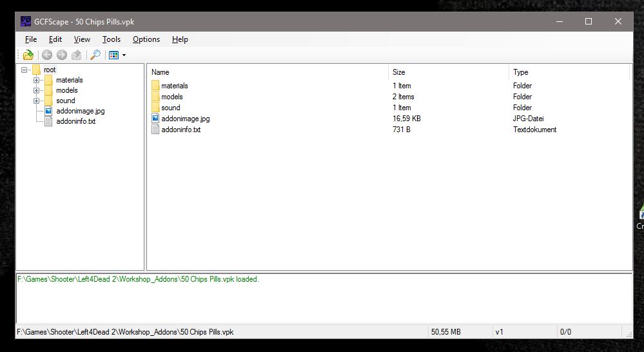This screenshot has height=352, width=644.
Task: Select materials folder in the tree pane
Action: [x=70, y=80]
